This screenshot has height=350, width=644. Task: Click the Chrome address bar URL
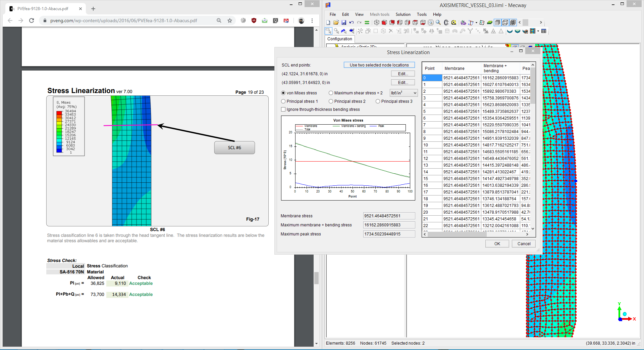click(124, 20)
